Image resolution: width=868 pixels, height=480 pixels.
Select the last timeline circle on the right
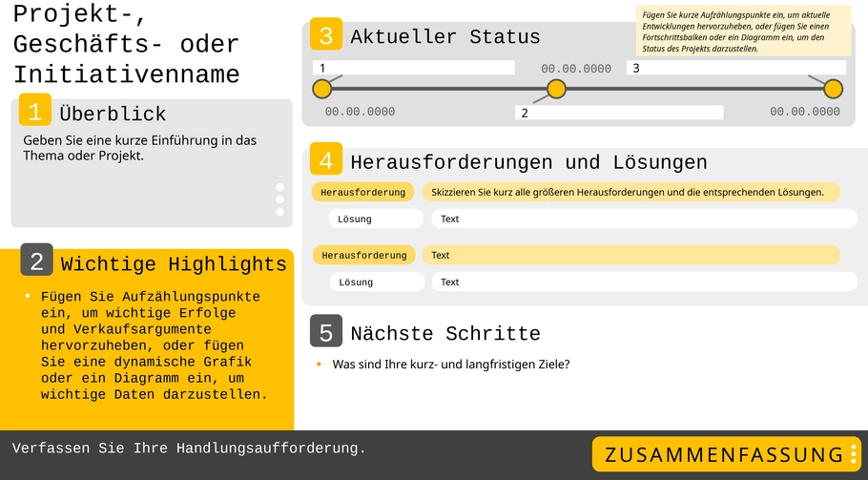pyautogui.click(x=833, y=89)
